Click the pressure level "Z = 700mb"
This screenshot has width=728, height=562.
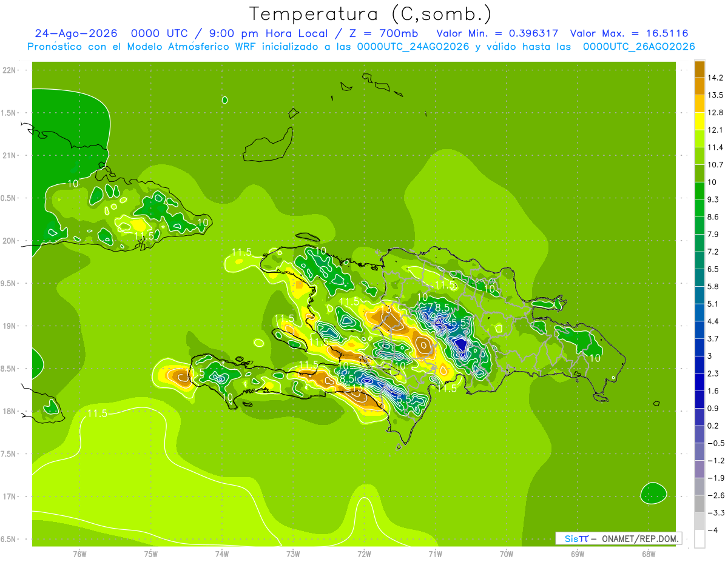385,33
